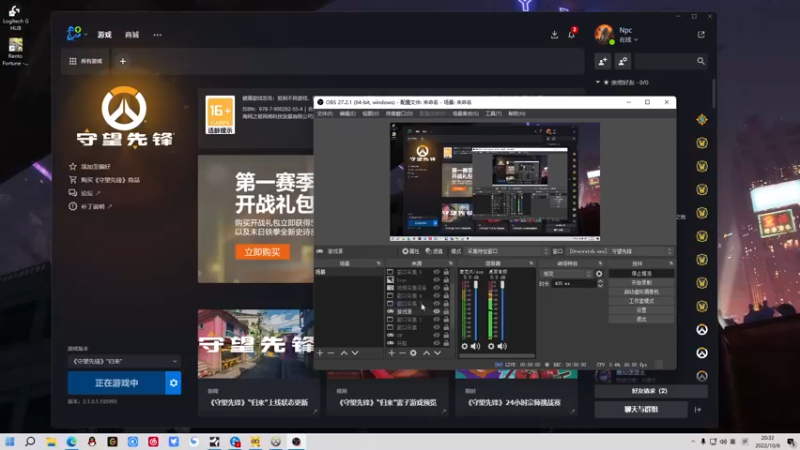Click the 停止推流 button in OBS
800x450 pixels.
click(x=641, y=273)
